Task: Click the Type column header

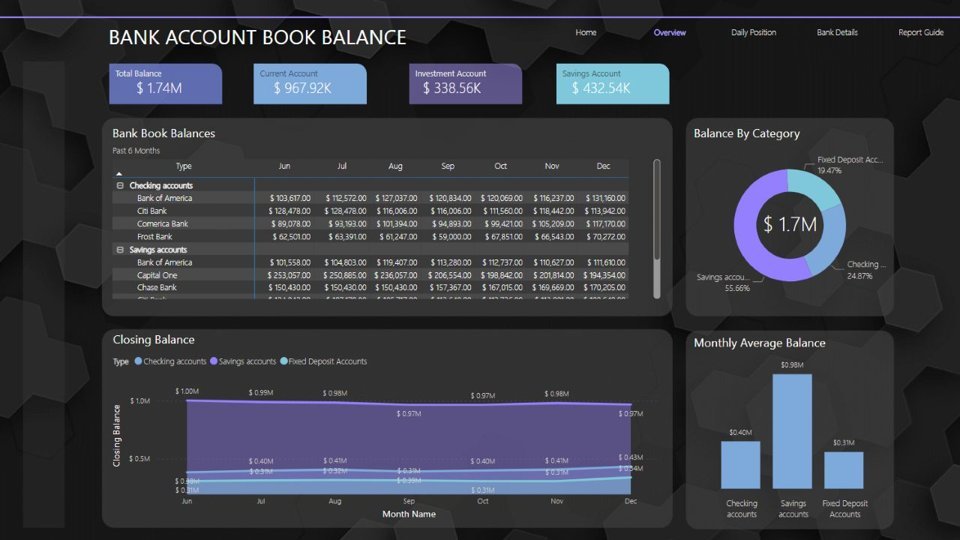Action: pos(184,166)
